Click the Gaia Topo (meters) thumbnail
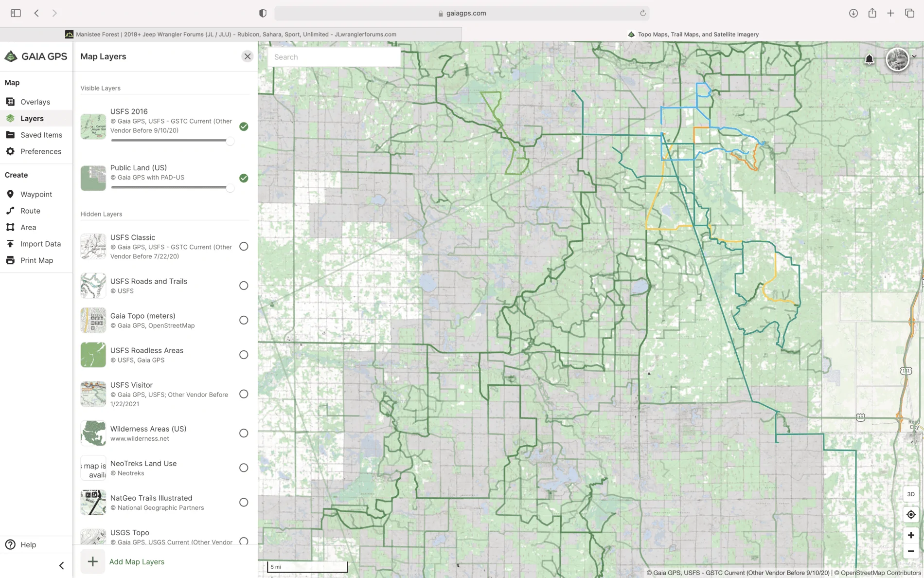Screen dimensions: 924x578 [x=93, y=320]
